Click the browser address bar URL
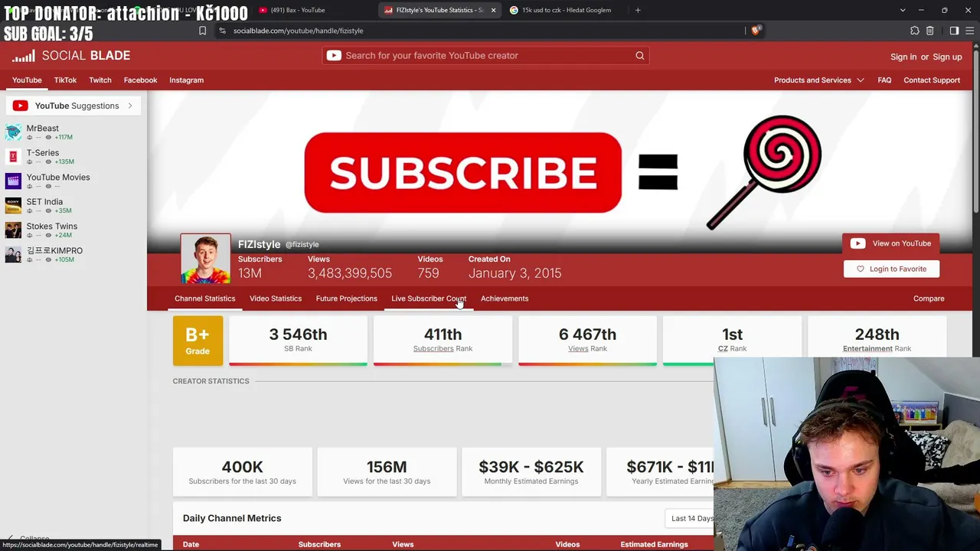This screenshot has width=980, height=551. coord(298,31)
